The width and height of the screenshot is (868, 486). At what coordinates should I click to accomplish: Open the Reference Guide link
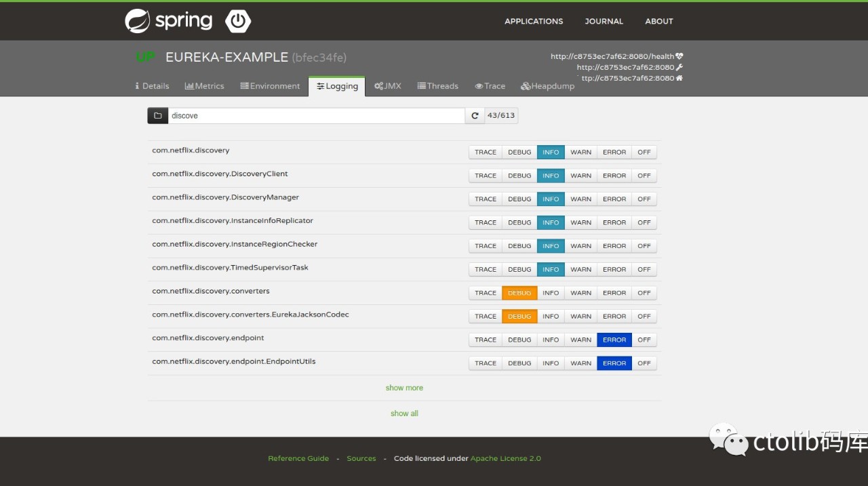(298, 459)
